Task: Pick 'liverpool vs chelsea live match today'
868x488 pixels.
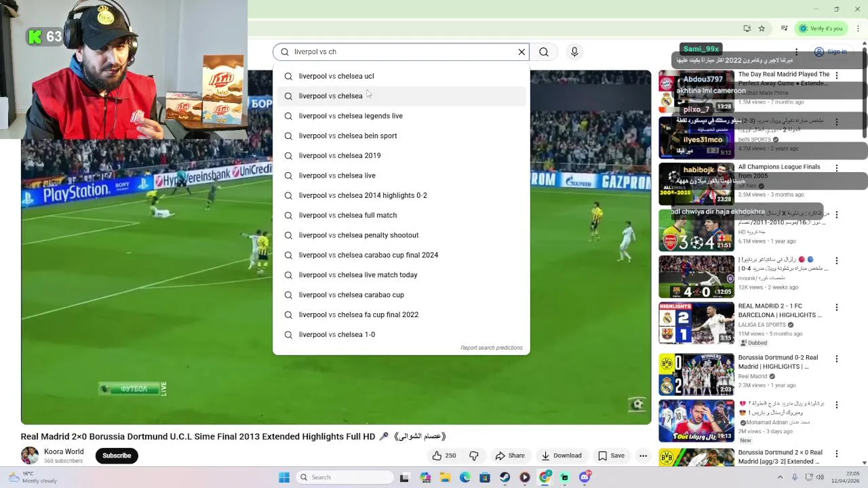Action: point(401,274)
